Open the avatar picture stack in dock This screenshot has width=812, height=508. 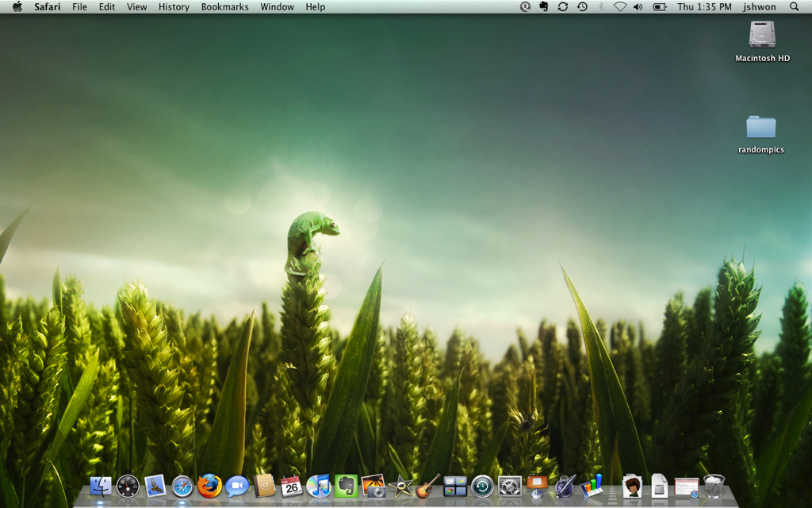click(x=632, y=487)
